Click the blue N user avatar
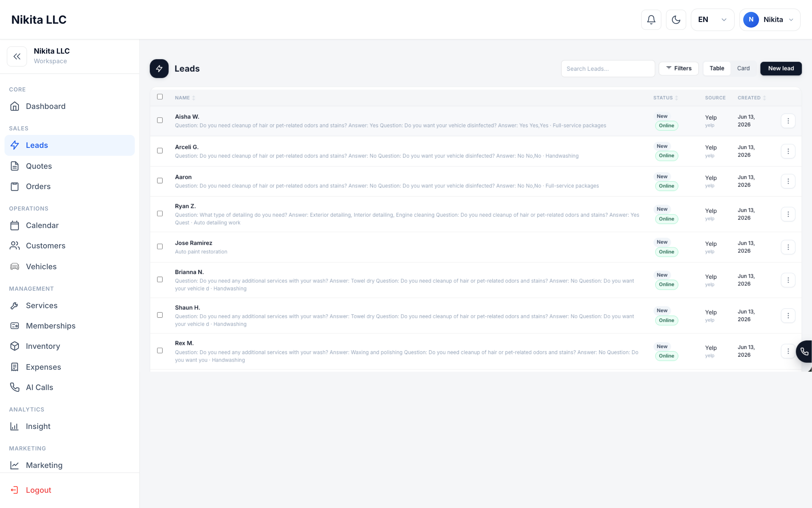This screenshot has width=812, height=508. pyautogui.click(x=751, y=19)
